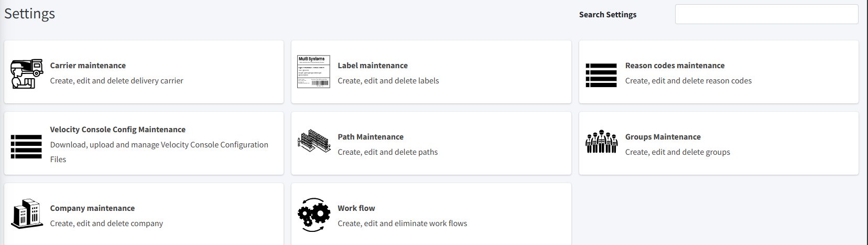Click the Company maintenance buildings icon
The image size is (868, 245).
[27, 214]
